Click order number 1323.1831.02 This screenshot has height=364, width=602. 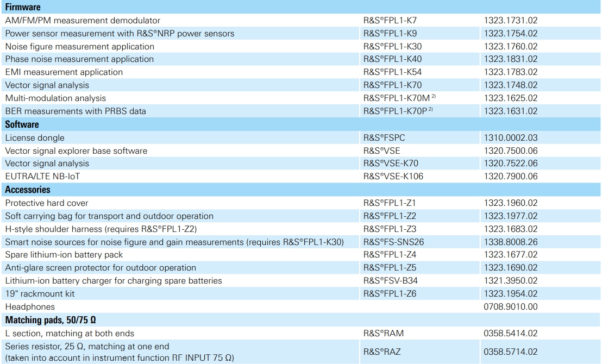tap(511, 59)
